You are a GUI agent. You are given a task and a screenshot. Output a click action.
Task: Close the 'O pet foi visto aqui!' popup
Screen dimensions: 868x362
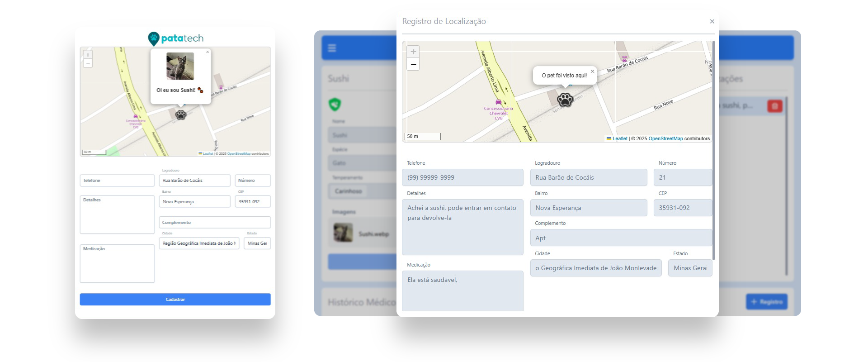click(x=592, y=71)
